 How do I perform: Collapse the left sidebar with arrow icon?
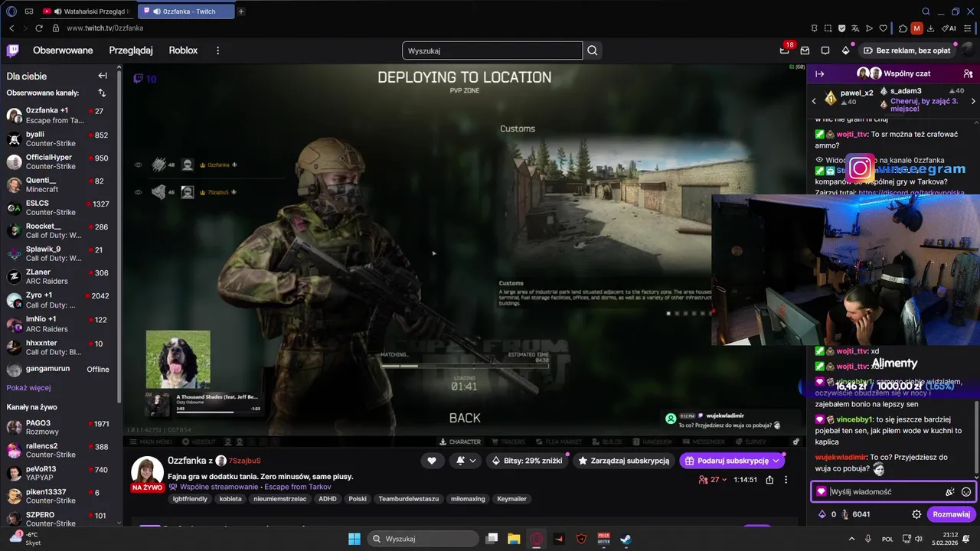point(103,76)
